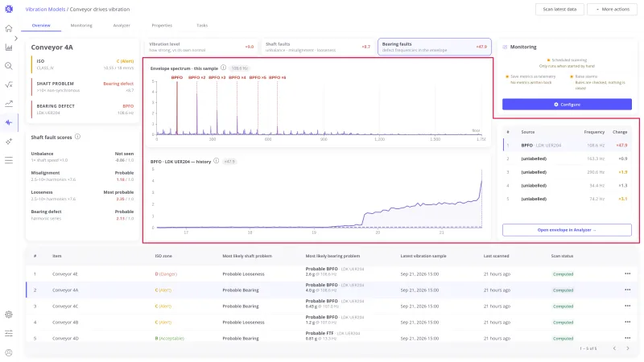
Task: Open row menu for Conveyor 4B
Action: pos(627,323)
